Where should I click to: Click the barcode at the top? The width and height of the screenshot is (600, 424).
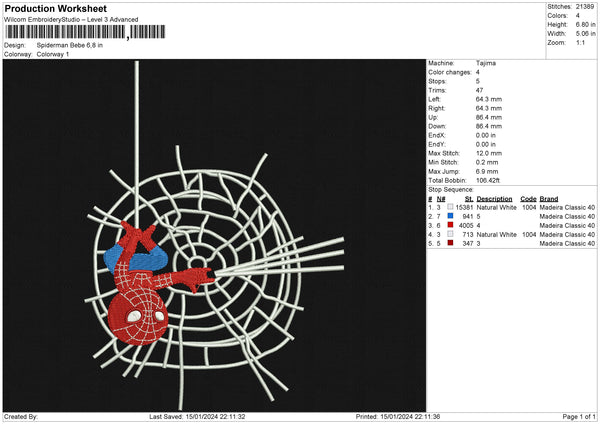coord(85,32)
